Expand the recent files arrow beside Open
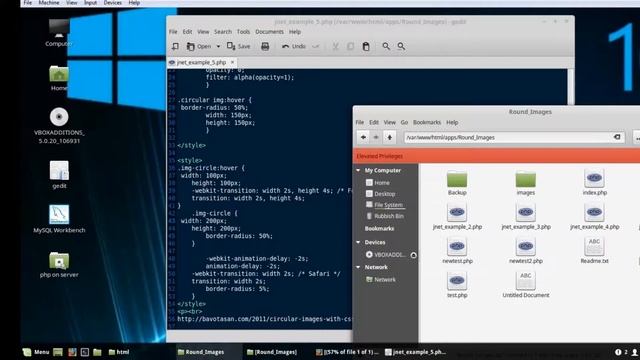Viewport: 640px width, 360px height. click(x=218, y=47)
